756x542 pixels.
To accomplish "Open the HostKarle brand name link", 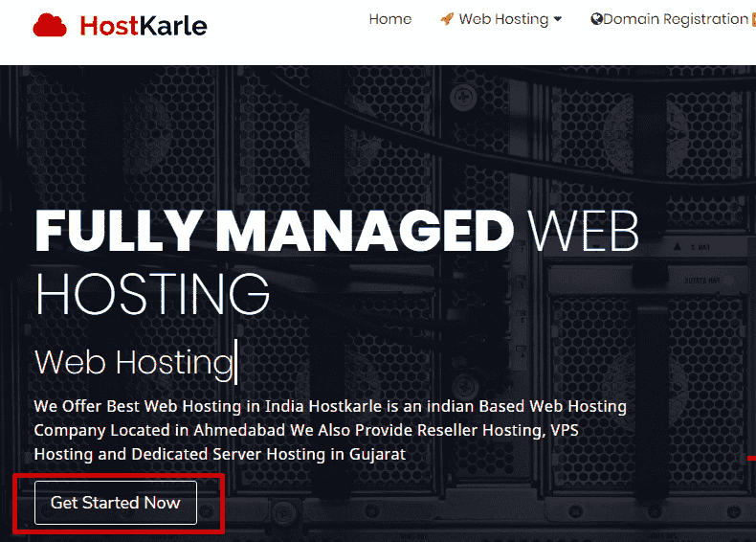I will pyautogui.click(x=144, y=26).
